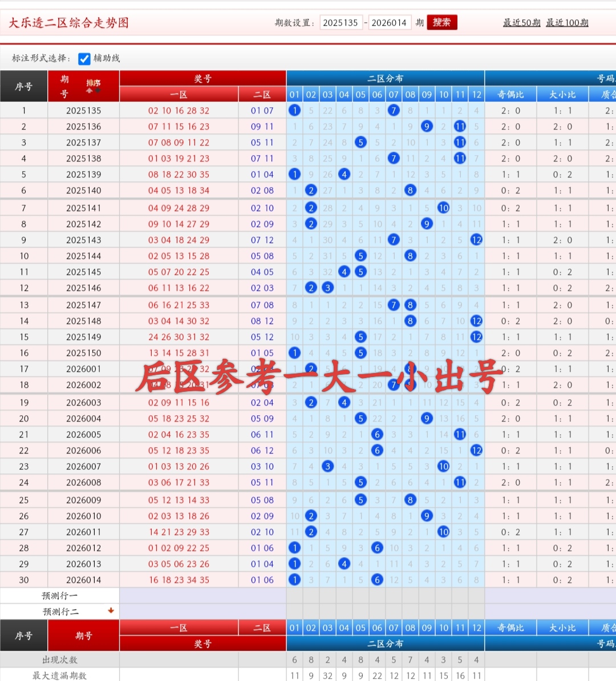Screen dimensions: 616x681
Task: Click the red down arrow beside 预测行二
Action: pos(112,611)
